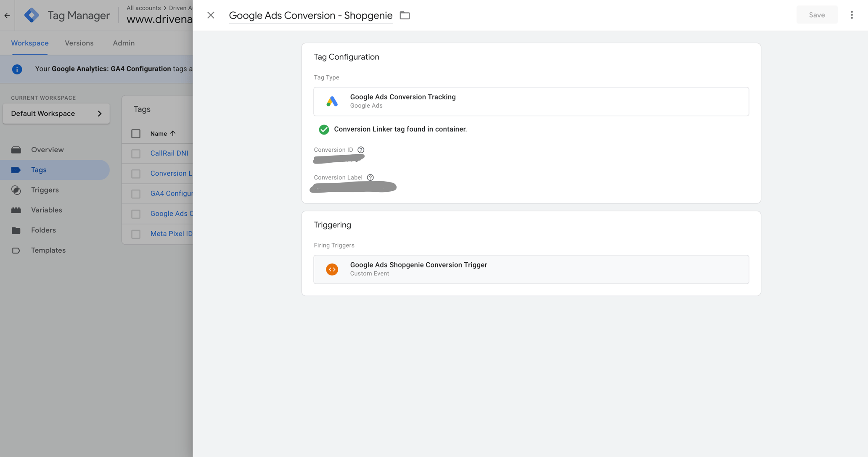The image size is (868, 457).
Task: Click the Conversion Label help icon
Action: click(x=370, y=177)
